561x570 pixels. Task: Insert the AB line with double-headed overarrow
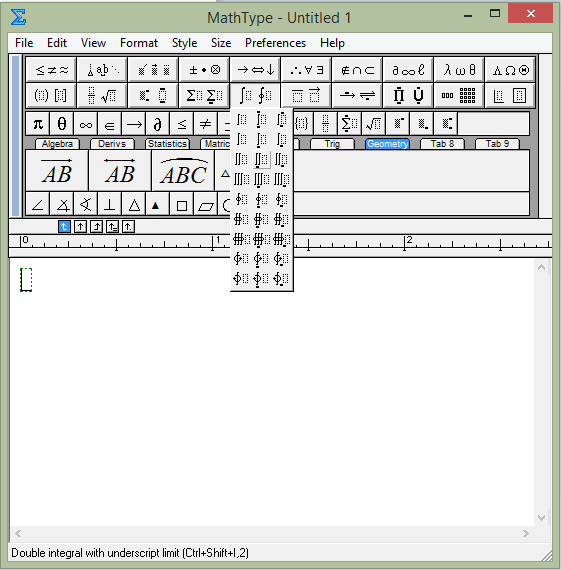[120, 170]
